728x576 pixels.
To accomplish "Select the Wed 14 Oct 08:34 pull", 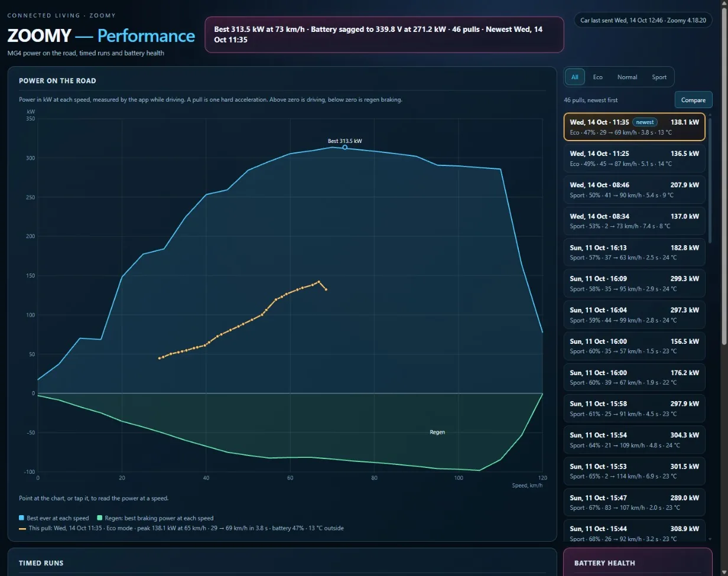I will pyautogui.click(x=634, y=221).
